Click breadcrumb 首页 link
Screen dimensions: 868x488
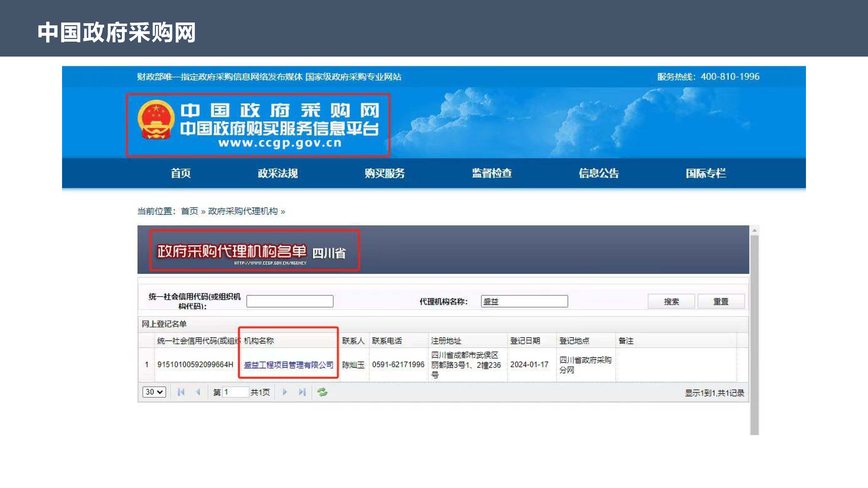(189, 211)
